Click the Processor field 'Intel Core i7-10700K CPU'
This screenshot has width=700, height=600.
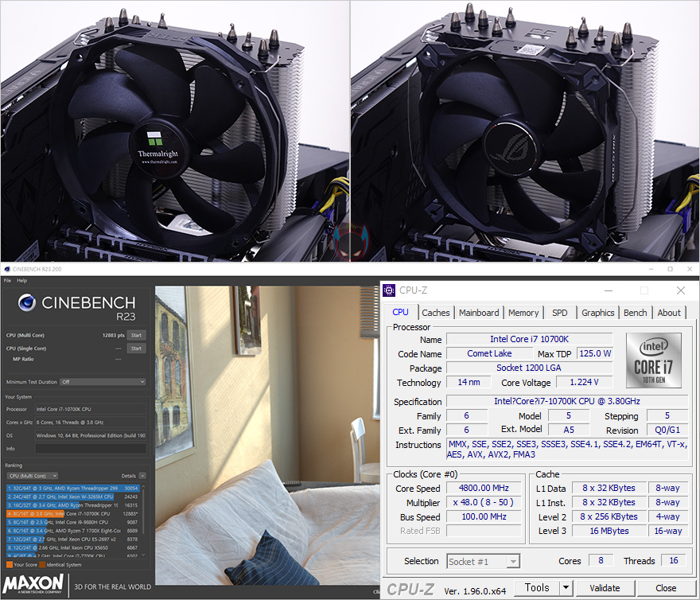point(91,409)
